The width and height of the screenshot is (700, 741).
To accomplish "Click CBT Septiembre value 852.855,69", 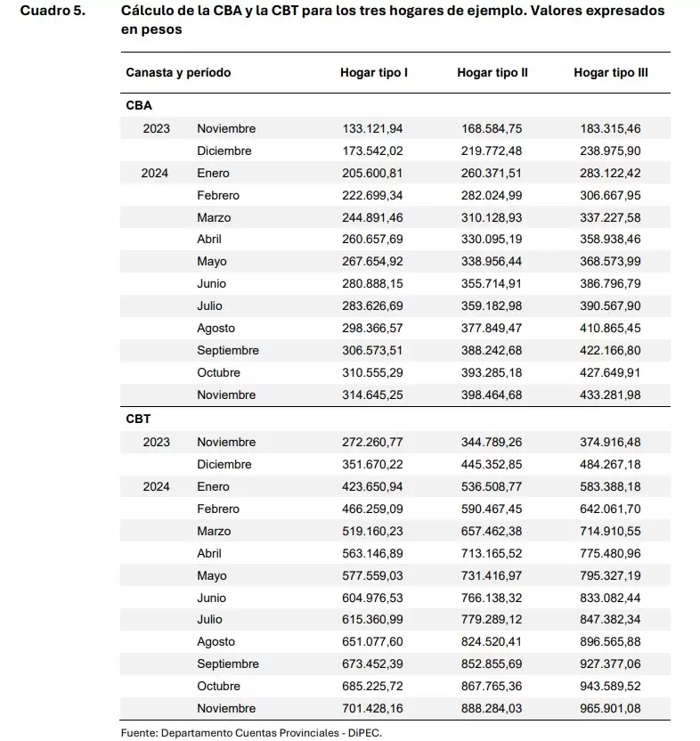I will pyautogui.click(x=492, y=664).
